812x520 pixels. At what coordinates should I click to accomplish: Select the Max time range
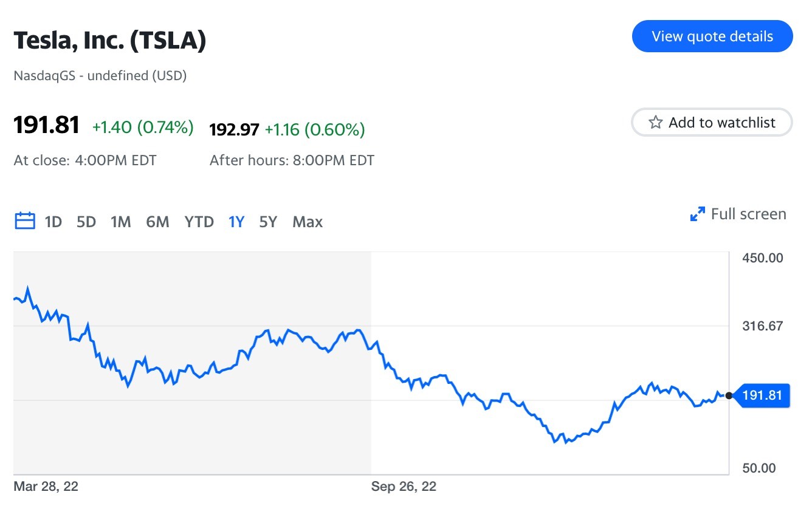point(308,222)
